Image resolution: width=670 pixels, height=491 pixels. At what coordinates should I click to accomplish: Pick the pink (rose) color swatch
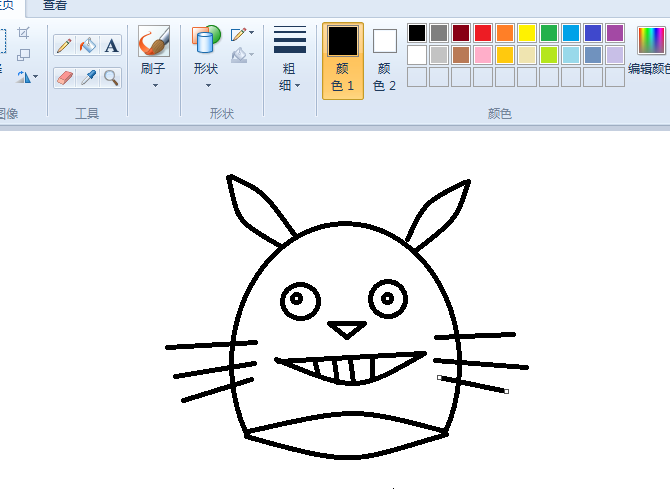point(483,55)
